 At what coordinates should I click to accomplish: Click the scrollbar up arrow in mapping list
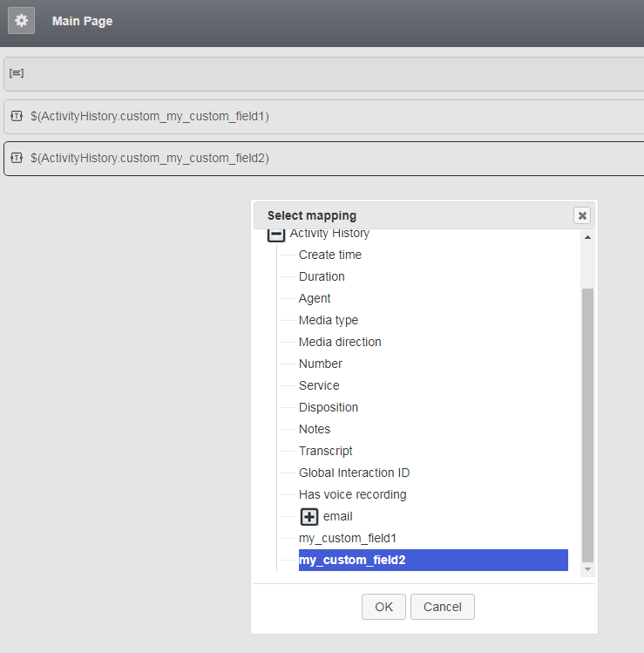point(587,238)
